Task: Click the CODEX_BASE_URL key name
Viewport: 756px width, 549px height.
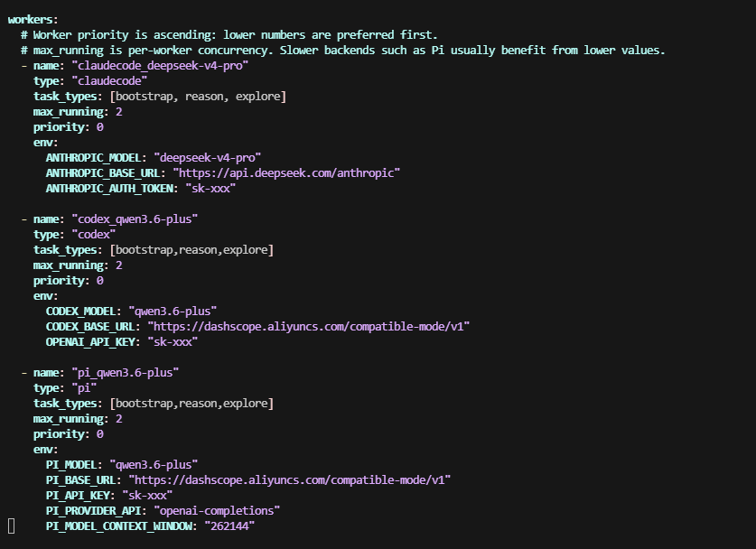Action: [x=90, y=327]
